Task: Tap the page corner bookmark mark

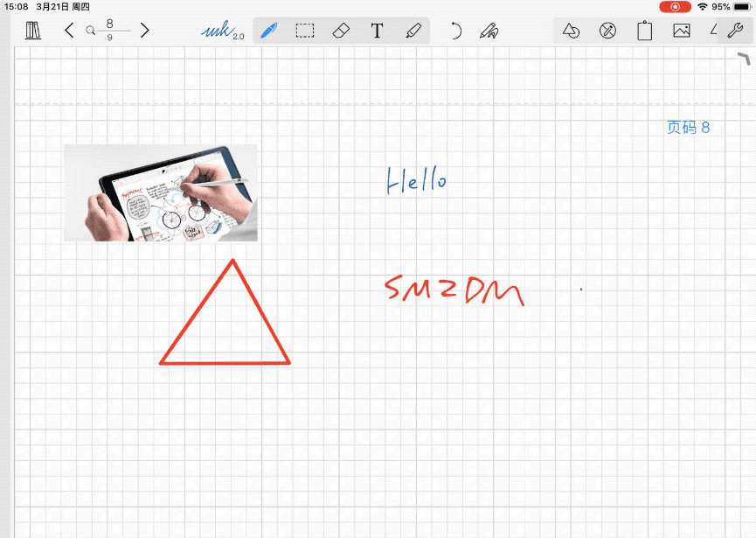Action: point(744,59)
